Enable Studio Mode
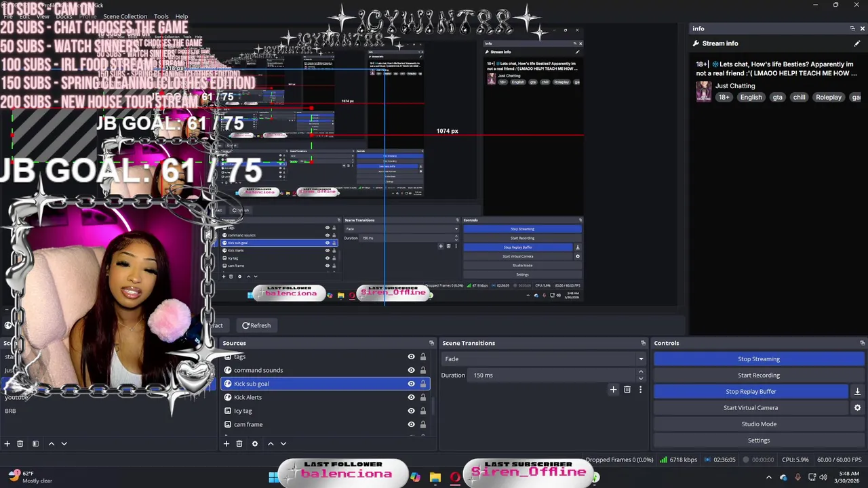868x488 pixels. pyautogui.click(x=759, y=424)
